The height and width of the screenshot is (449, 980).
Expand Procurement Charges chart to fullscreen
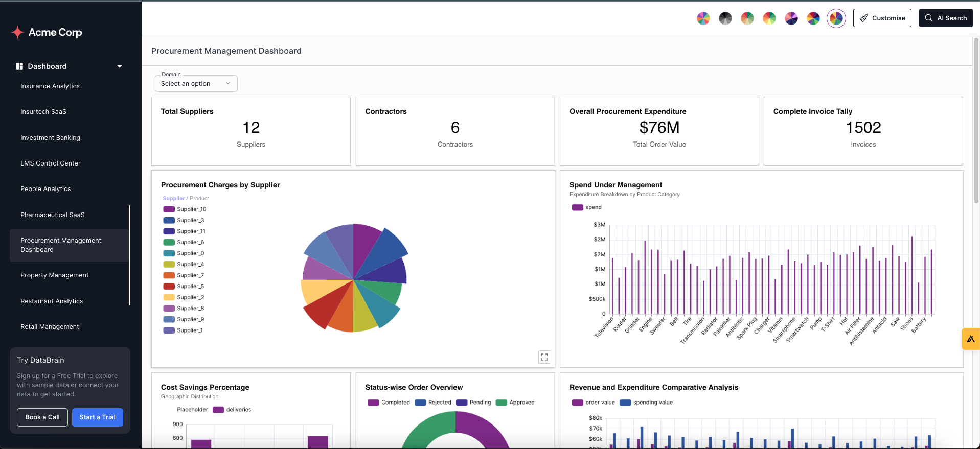tap(544, 357)
